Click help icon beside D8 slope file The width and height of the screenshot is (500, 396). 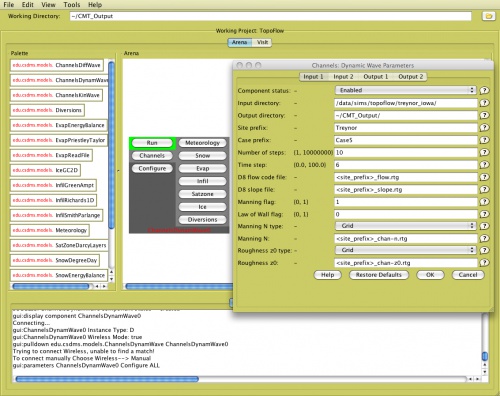(484, 189)
